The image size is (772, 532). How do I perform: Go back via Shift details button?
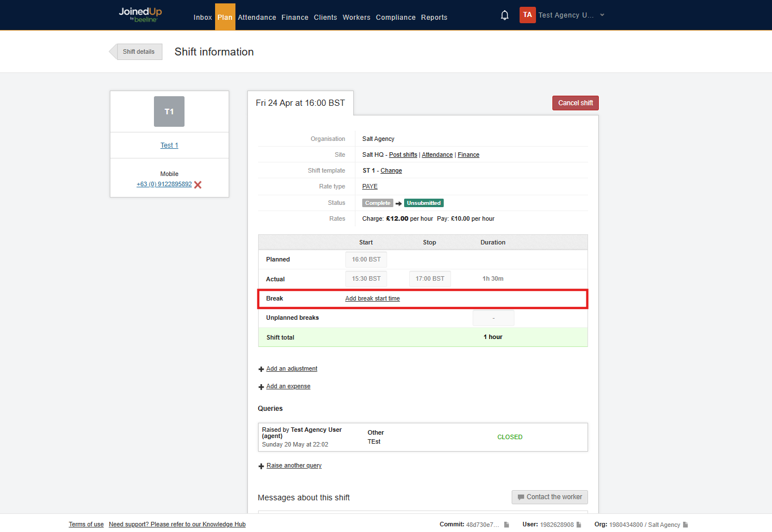click(x=136, y=52)
